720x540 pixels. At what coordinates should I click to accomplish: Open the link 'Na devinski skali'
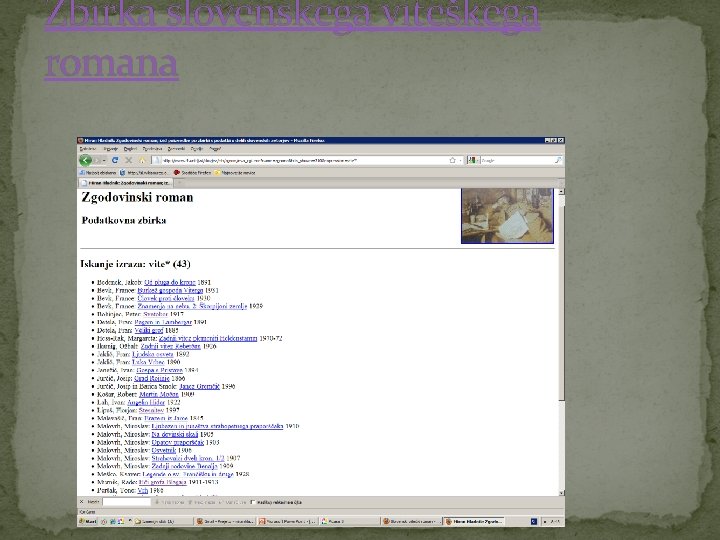pos(174,434)
